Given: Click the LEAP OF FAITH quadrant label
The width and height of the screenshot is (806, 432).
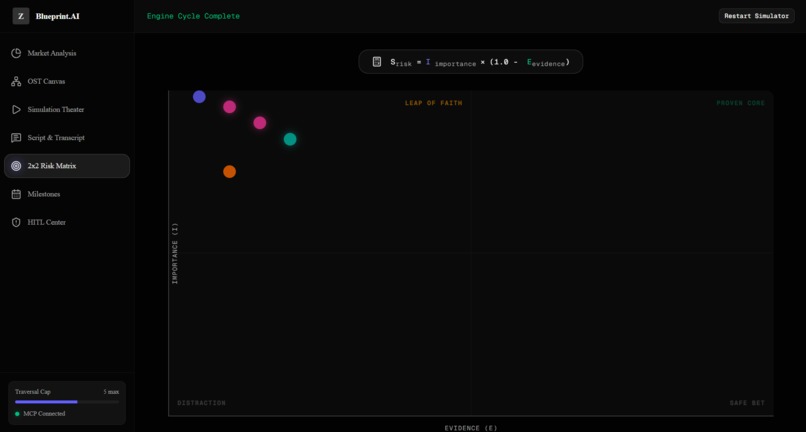Looking at the screenshot, I should point(433,103).
